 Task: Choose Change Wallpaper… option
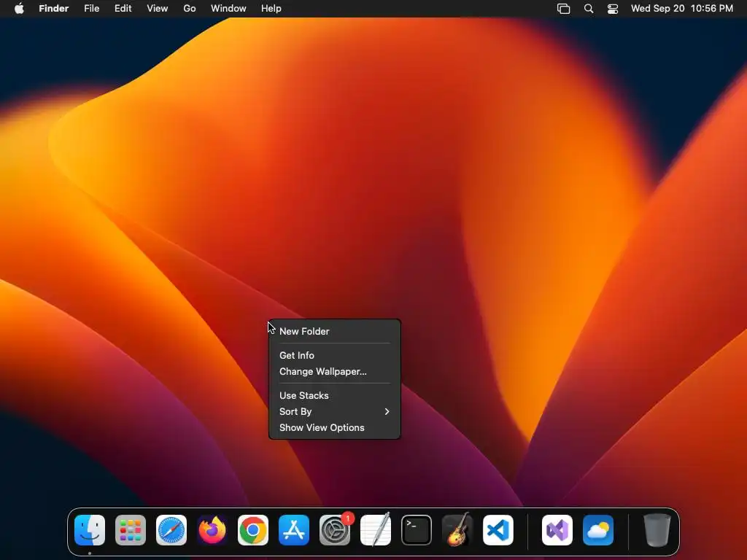334,371
